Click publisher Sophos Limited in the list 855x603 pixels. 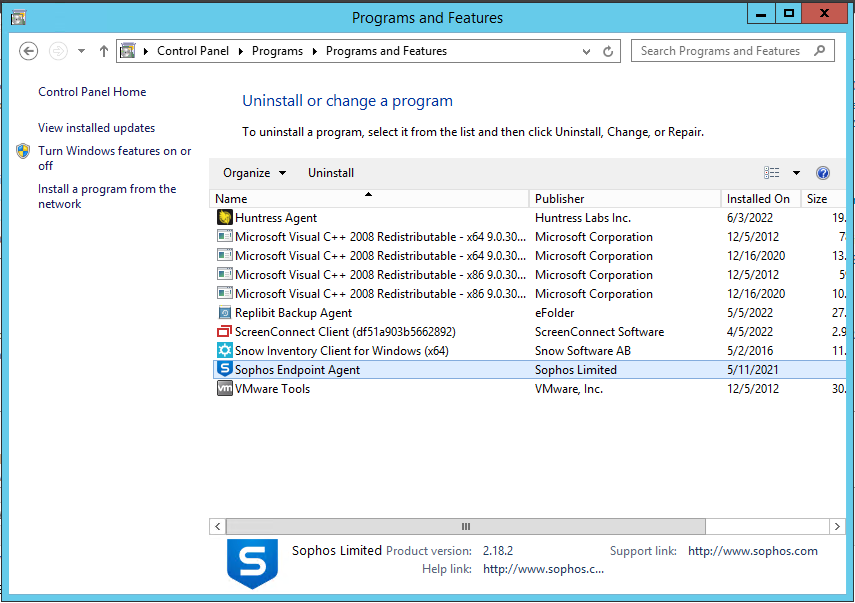(x=576, y=370)
